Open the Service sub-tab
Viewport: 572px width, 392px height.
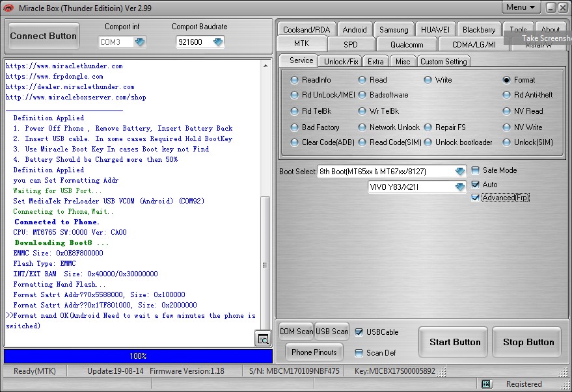(x=299, y=60)
